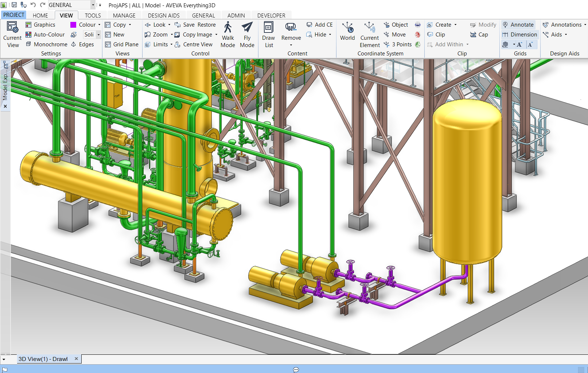
Task: Switch to the TOOLS ribbon tab
Action: coord(92,15)
